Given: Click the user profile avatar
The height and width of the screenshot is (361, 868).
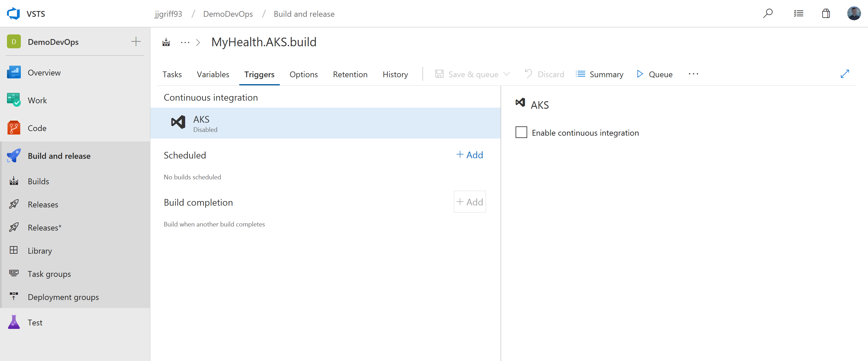Looking at the screenshot, I should (x=854, y=14).
